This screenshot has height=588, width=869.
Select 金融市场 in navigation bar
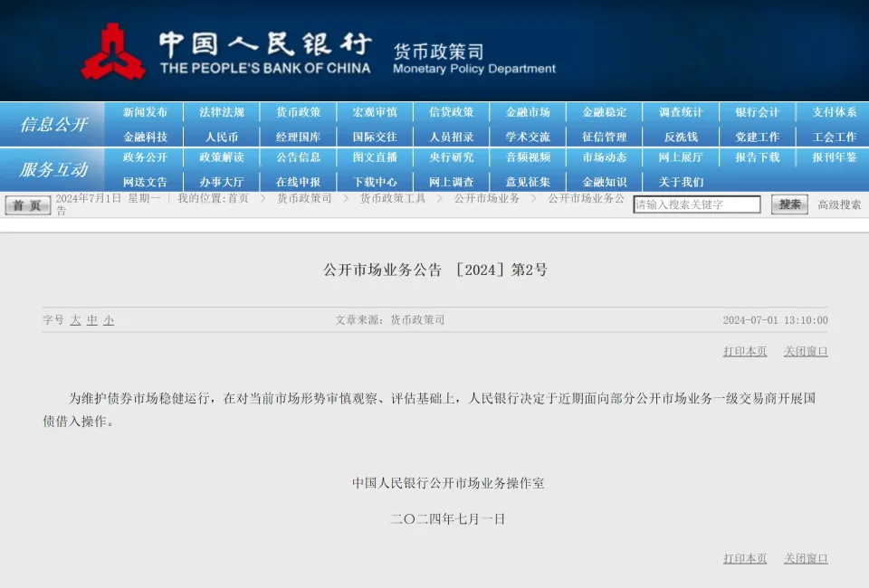pos(528,112)
